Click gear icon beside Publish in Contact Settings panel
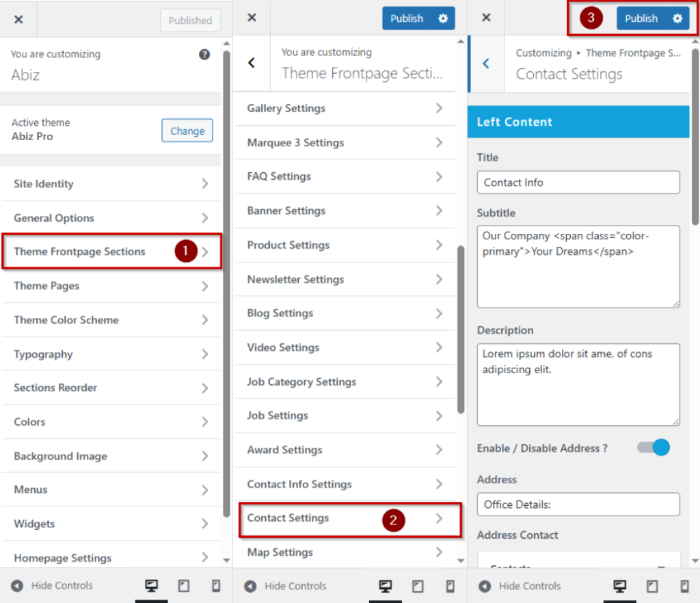Viewport: 700px width, 603px height. click(677, 19)
